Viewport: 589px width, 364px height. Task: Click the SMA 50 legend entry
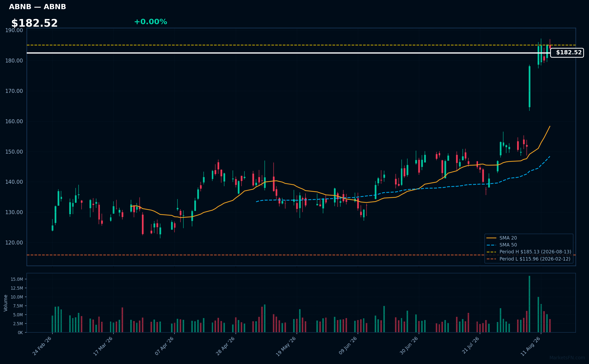[x=502, y=245]
